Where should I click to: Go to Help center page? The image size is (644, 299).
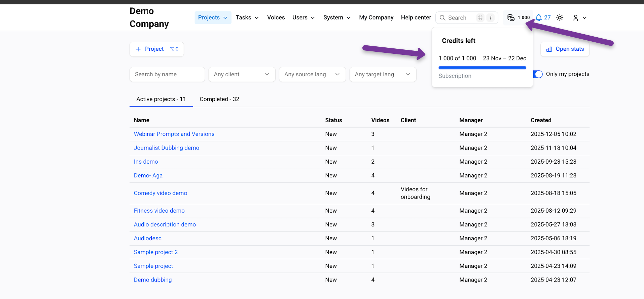416,17
